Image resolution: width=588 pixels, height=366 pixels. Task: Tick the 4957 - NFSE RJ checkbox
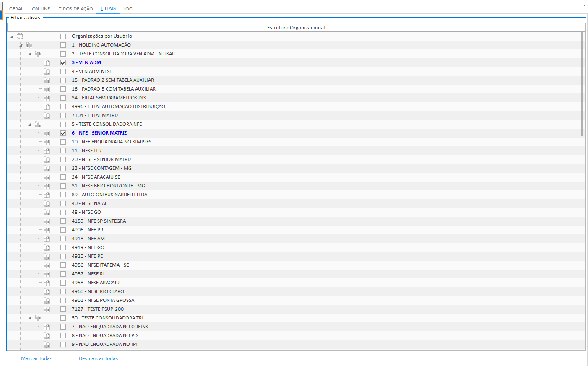[x=63, y=274]
